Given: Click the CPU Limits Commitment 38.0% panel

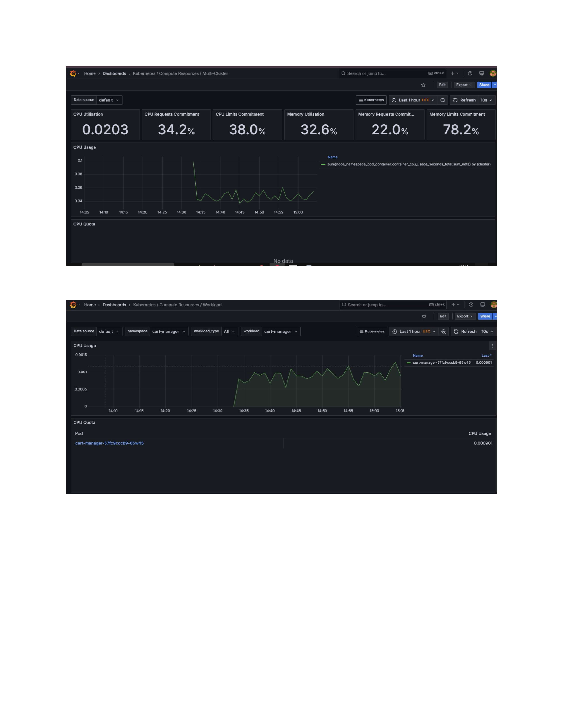Looking at the screenshot, I should (247, 125).
